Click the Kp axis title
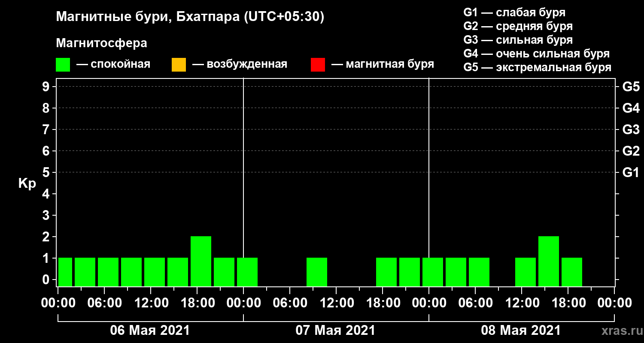This screenshot has width=644, height=343. 27,184
